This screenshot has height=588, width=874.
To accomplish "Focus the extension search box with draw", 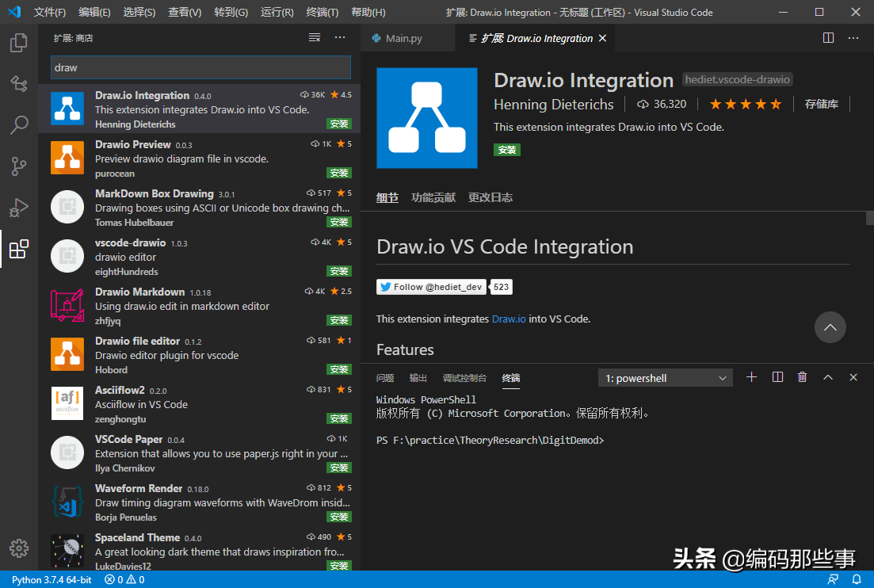I will pyautogui.click(x=200, y=67).
